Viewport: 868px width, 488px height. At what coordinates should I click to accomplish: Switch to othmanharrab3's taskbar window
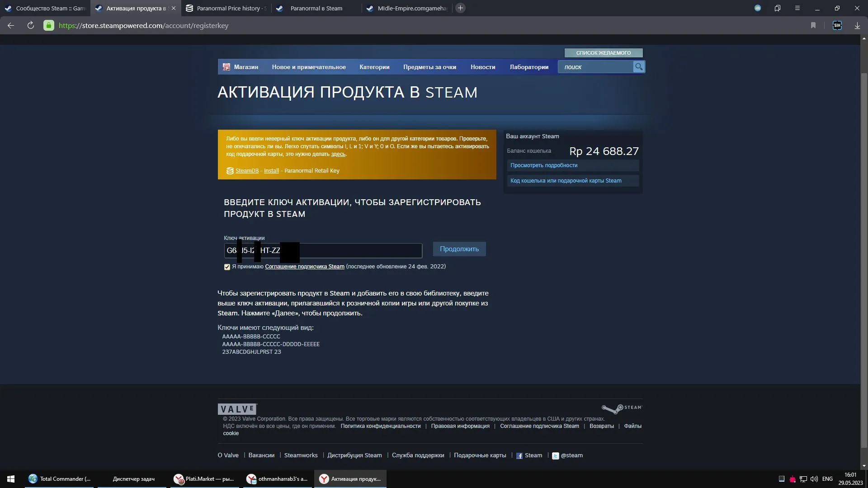point(278,479)
